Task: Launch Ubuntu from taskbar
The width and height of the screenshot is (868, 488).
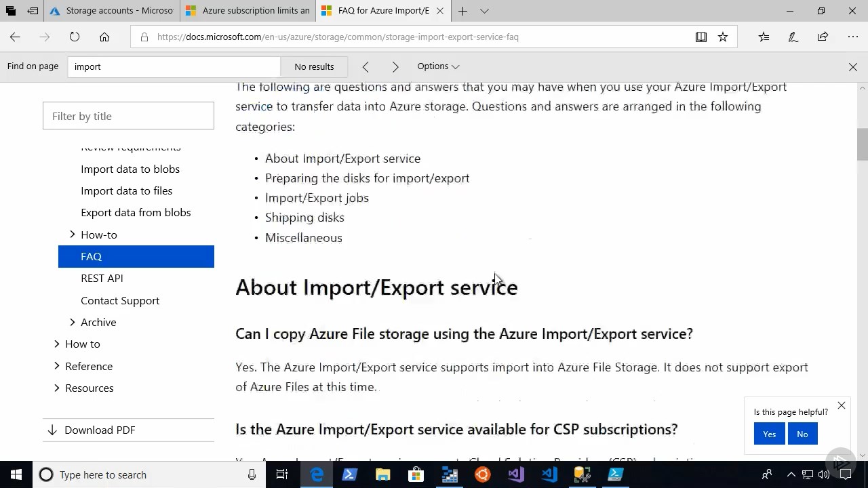Action: pyautogui.click(x=483, y=474)
